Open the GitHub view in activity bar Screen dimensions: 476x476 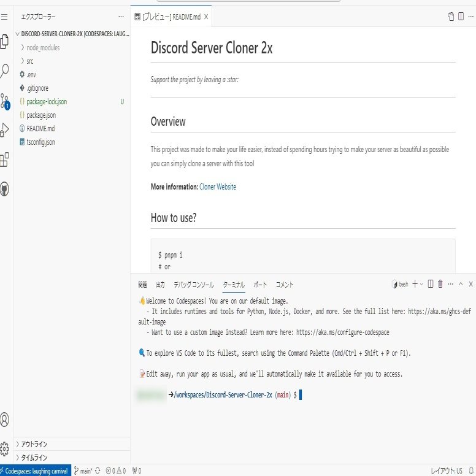coord(4,189)
